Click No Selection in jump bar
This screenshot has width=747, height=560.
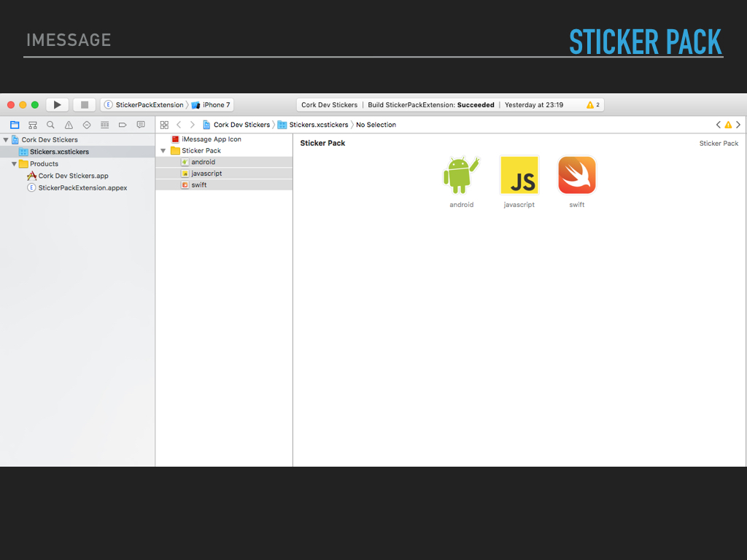(x=376, y=125)
